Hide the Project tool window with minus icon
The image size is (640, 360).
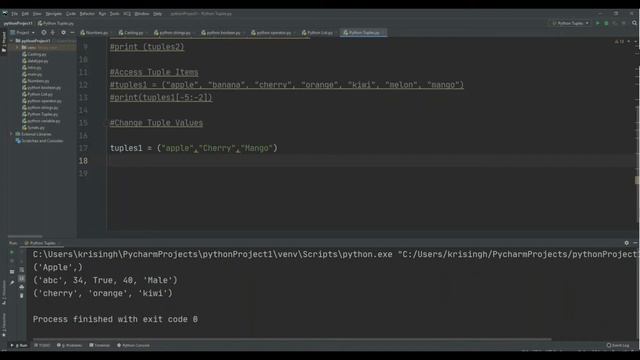coord(72,33)
